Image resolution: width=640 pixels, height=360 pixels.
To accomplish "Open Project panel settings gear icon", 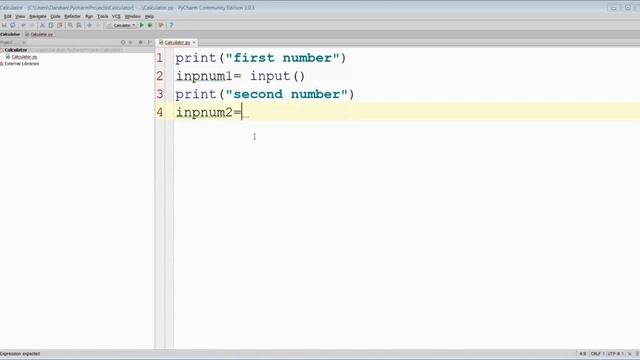I will pyautogui.click(x=140, y=42).
